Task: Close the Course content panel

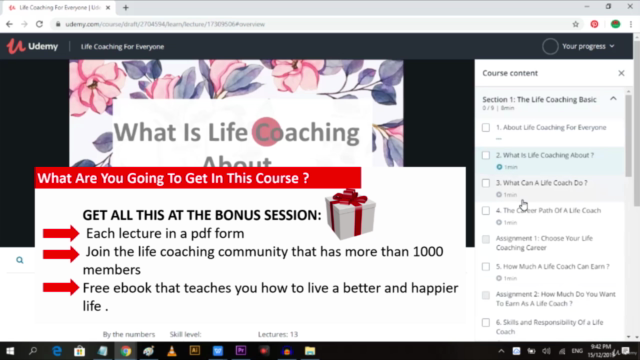Action: pos(621,73)
